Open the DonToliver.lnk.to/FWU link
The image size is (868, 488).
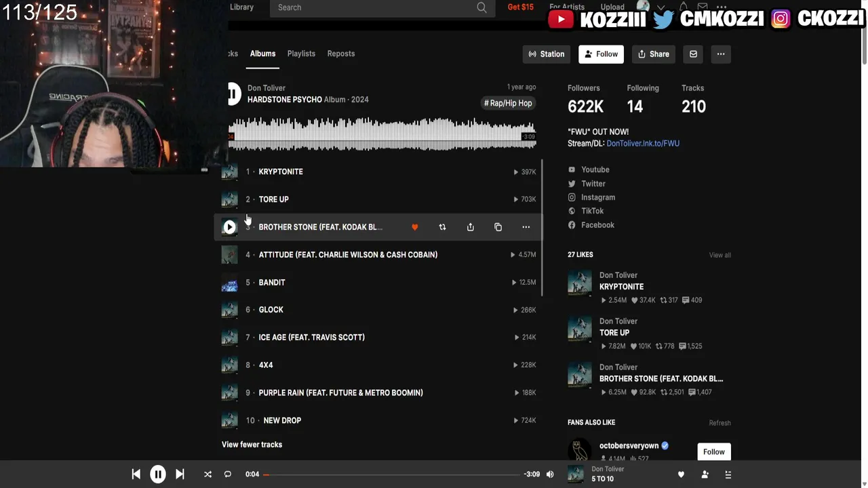643,143
